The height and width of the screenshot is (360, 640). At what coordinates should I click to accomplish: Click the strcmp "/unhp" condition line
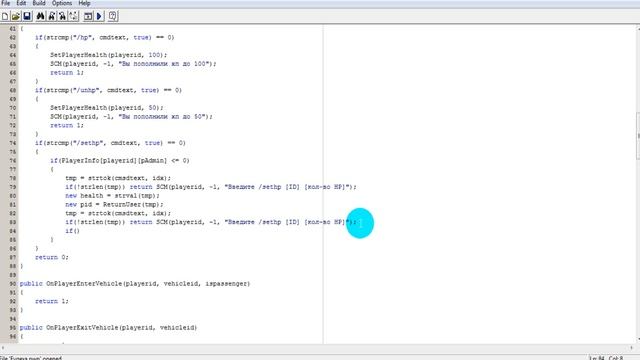pyautogui.click(x=108, y=90)
